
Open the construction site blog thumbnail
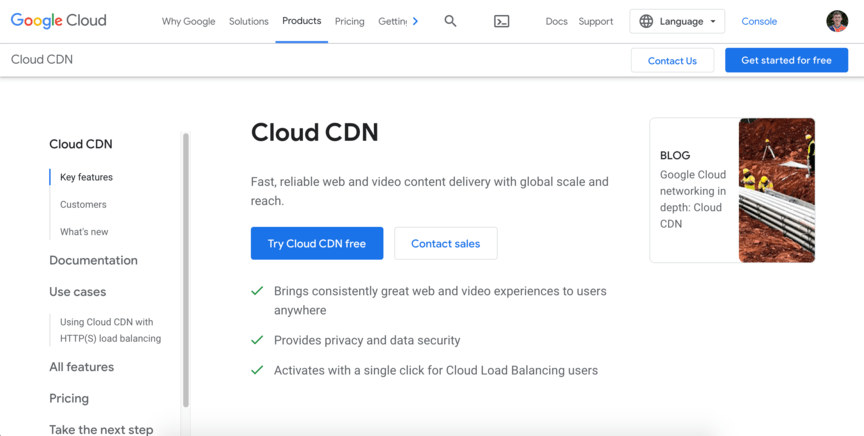click(777, 190)
